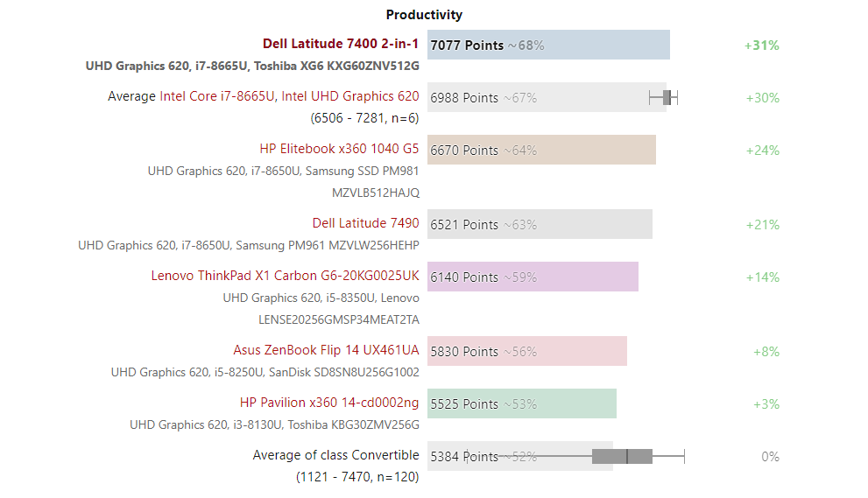The width and height of the screenshot is (868, 498).
Task: Select the 6140 Points purple bar
Action: [533, 277]
